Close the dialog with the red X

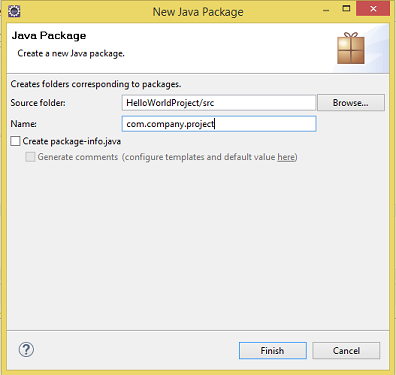click(x=373, y=9)
